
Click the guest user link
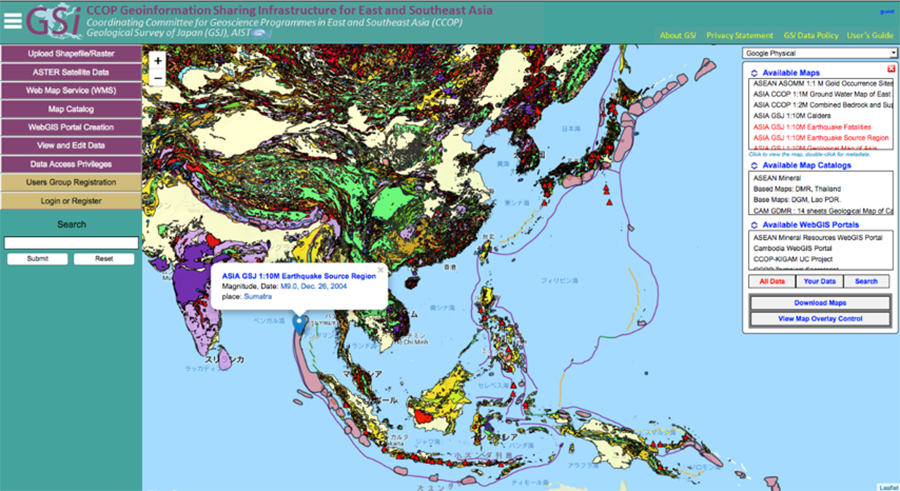click(886, 12)
